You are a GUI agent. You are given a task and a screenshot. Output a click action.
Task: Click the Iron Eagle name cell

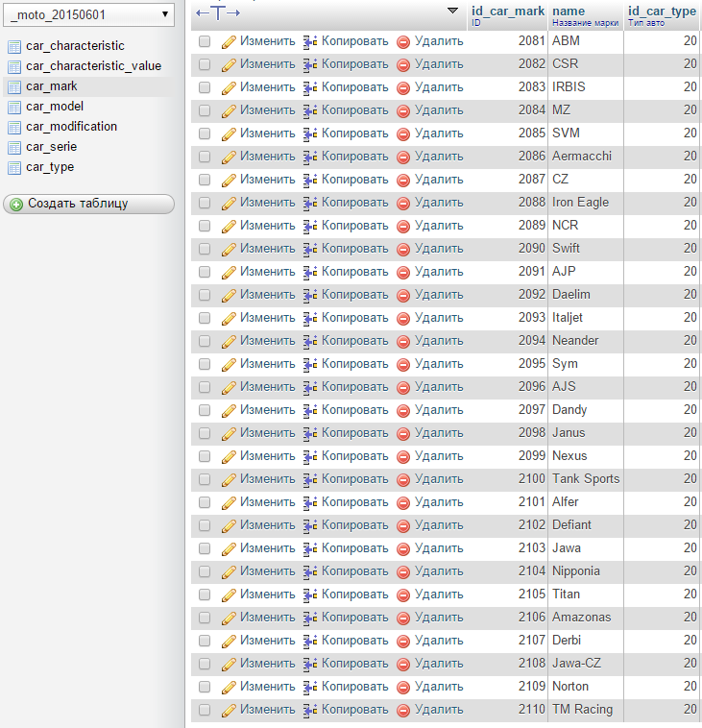click(x=586, y=203)
